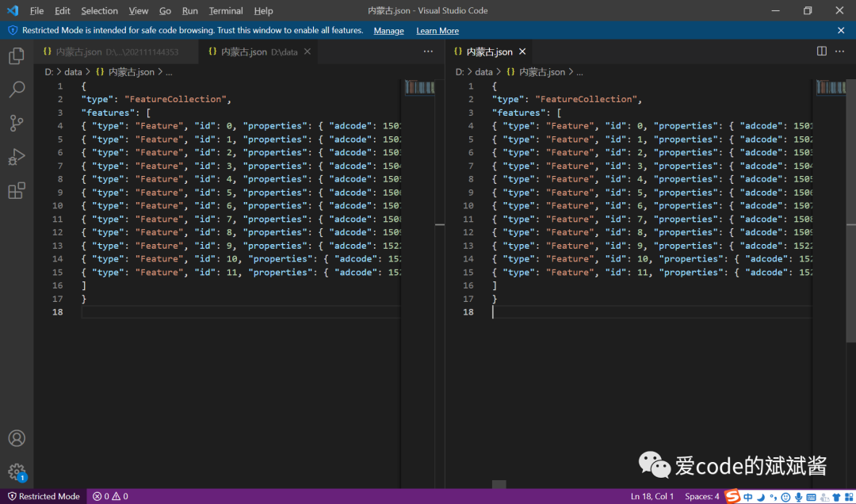Click the moon icon in IME bar
Viewport: 856px width, 504px height.
pos(760,496)
